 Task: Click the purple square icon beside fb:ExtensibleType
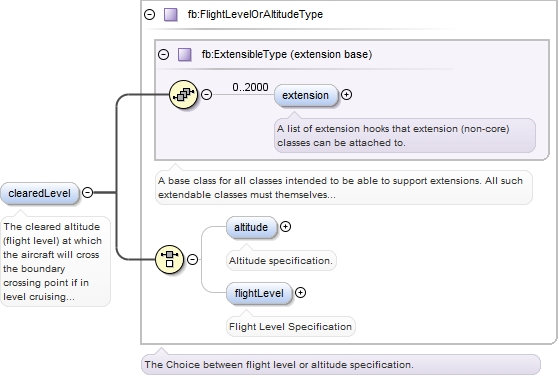(185, 55)
